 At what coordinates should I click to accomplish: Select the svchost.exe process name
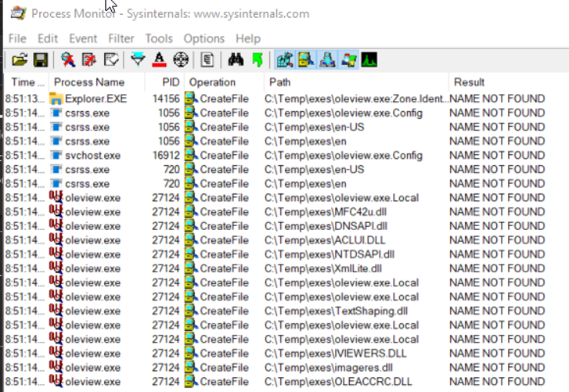(x=93, y=156)
